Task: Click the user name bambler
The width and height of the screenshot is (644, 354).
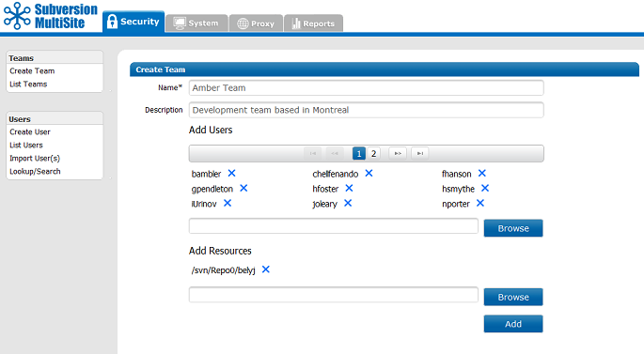Action: click(x=206, y=174)
